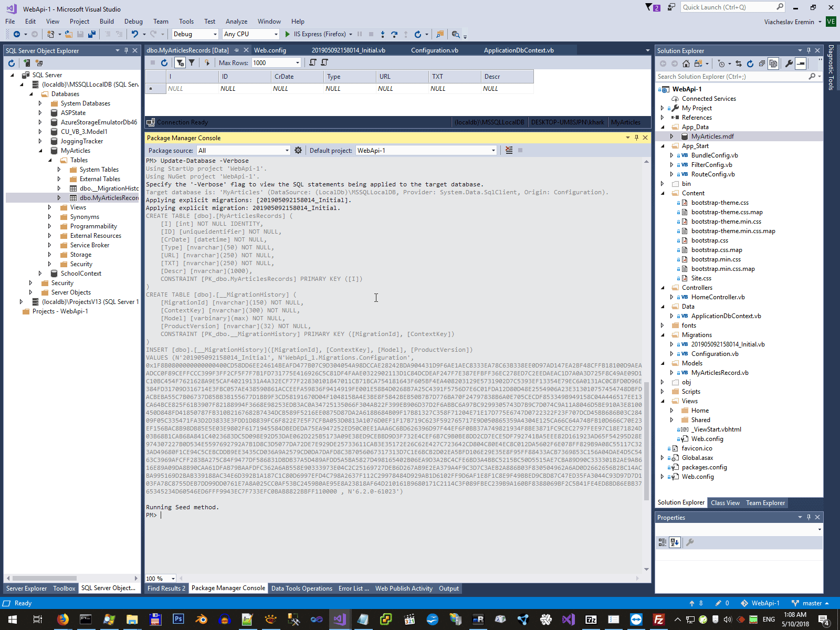Refresh the Solution Explorer tree
This screenshot has width=840, height=630.
click(750, 64)
